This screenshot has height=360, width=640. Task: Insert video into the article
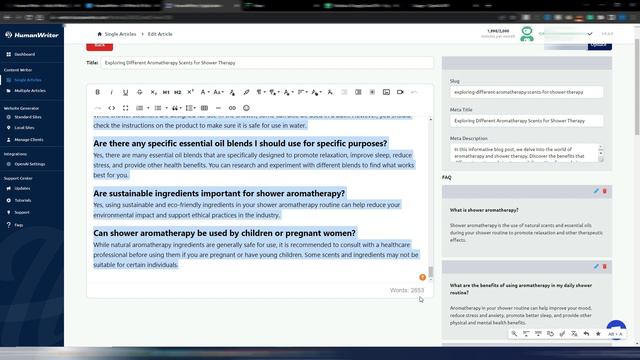(x=400, y=92)
